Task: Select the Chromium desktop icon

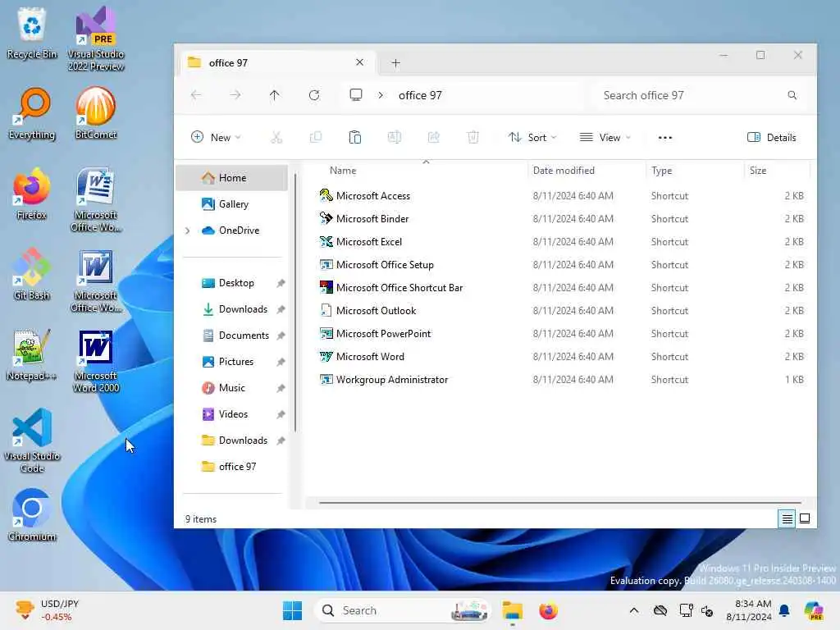Action: (x=32, y=515)
